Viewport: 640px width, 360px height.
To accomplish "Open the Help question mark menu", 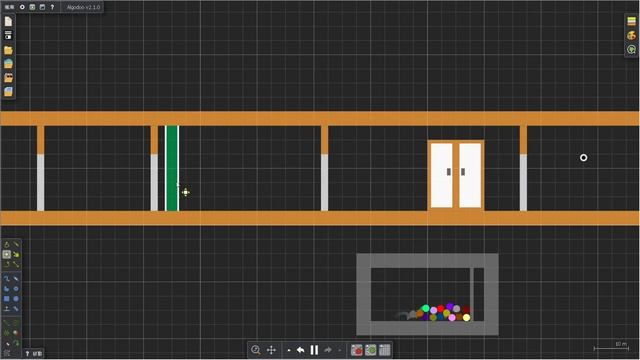I will click(52, 7).
